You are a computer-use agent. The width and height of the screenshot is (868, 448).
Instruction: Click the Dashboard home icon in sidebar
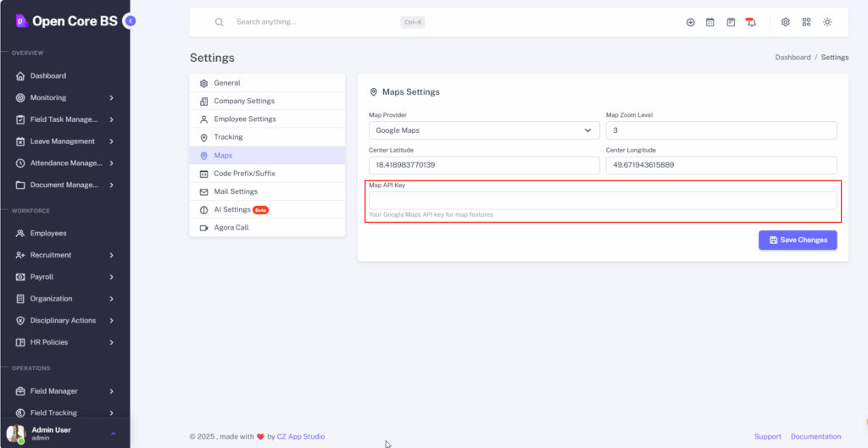point(20,76)
